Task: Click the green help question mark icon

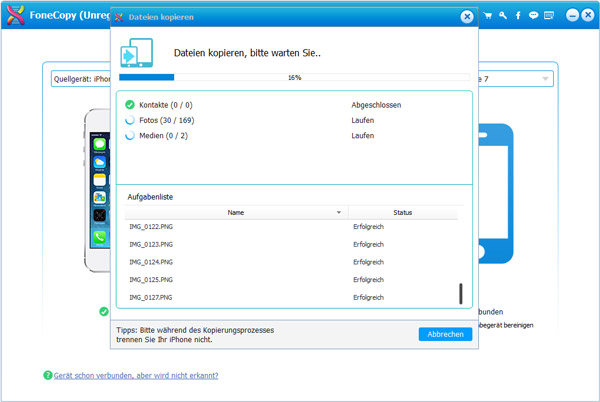Action: coord(47,375)
